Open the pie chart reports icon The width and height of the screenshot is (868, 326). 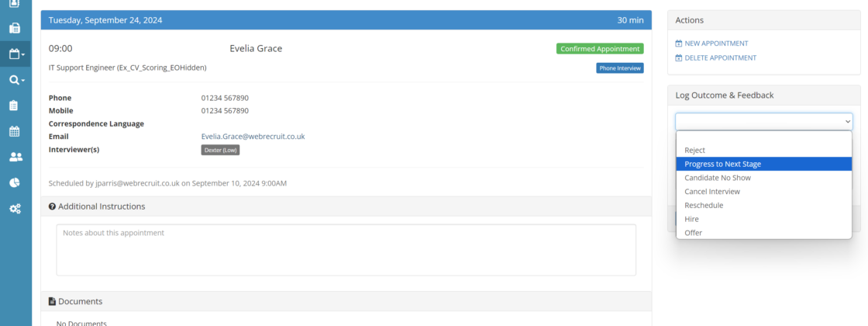click(14, 182)
